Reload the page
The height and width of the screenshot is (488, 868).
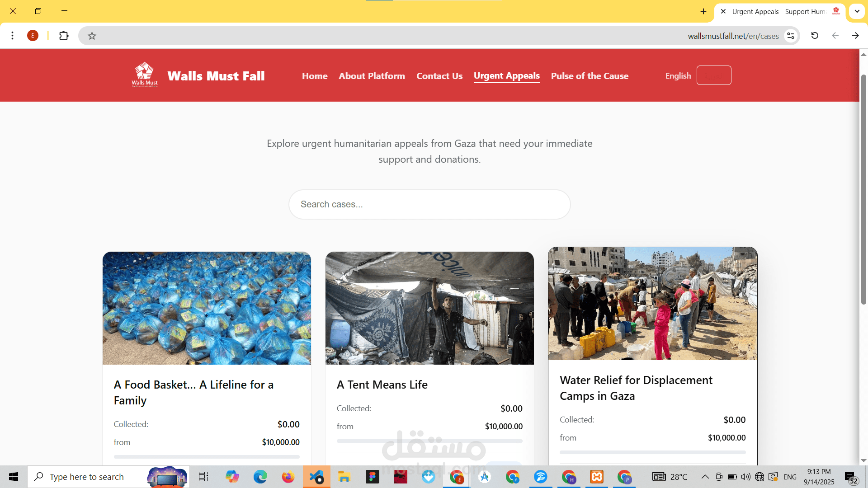click(815, 36)
